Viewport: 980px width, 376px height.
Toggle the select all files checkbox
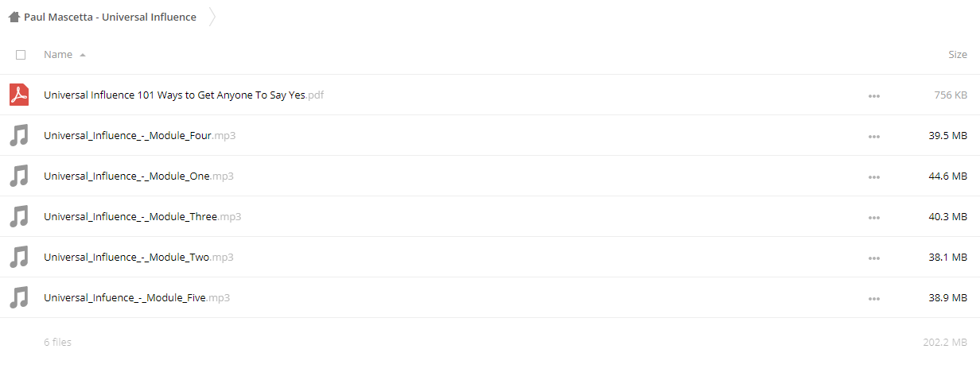click(x=21, y=55)
